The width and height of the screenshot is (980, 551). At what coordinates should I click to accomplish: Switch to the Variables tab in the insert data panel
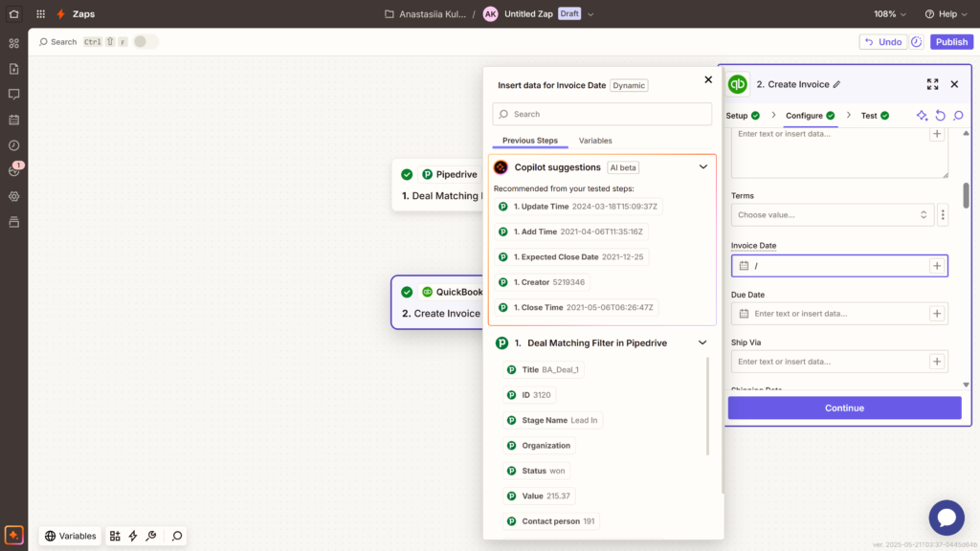click(x=595, y=141)
